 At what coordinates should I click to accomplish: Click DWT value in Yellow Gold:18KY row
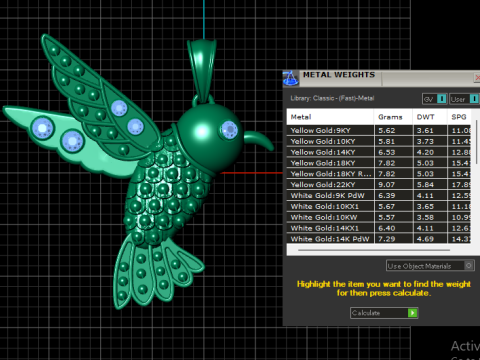pyautogui.click(x=425, y=163)
